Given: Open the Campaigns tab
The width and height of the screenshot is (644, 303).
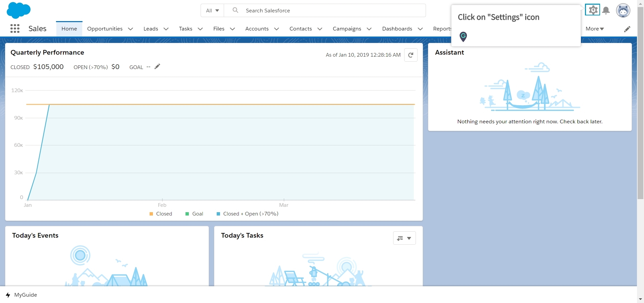Looking at the screenshot, I should pyautogui.click(x=347, y=29).
